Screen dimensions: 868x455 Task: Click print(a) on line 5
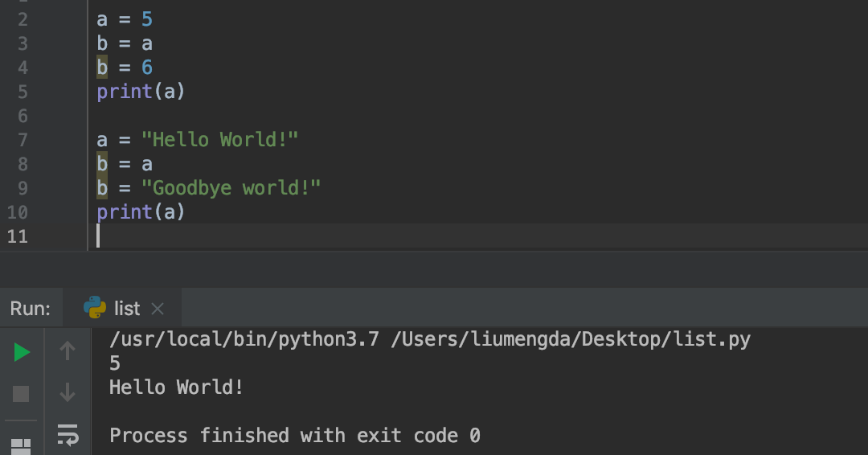141,92
